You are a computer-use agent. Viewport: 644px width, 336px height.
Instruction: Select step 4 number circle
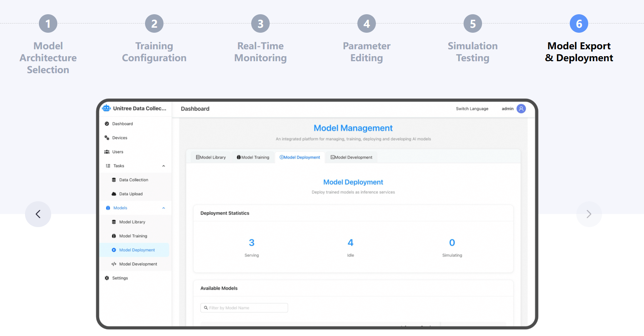point(367,24)
